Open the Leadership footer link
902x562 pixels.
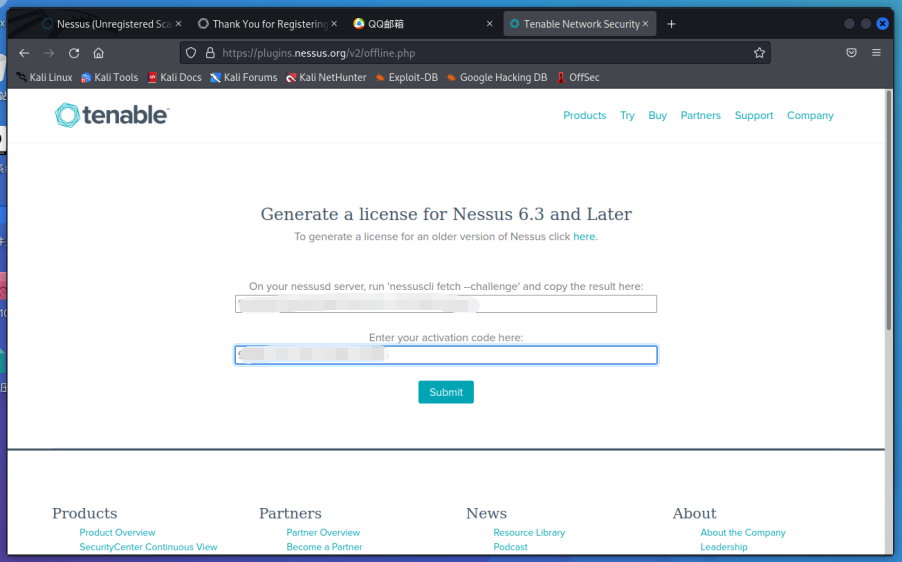(724, 547)
